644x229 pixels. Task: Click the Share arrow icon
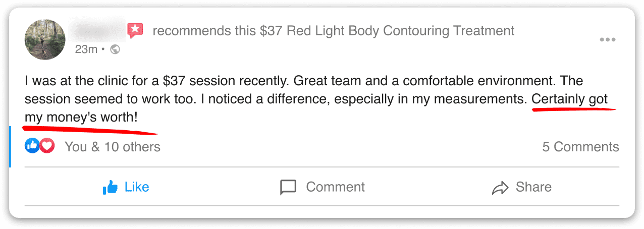coord(500,188)
